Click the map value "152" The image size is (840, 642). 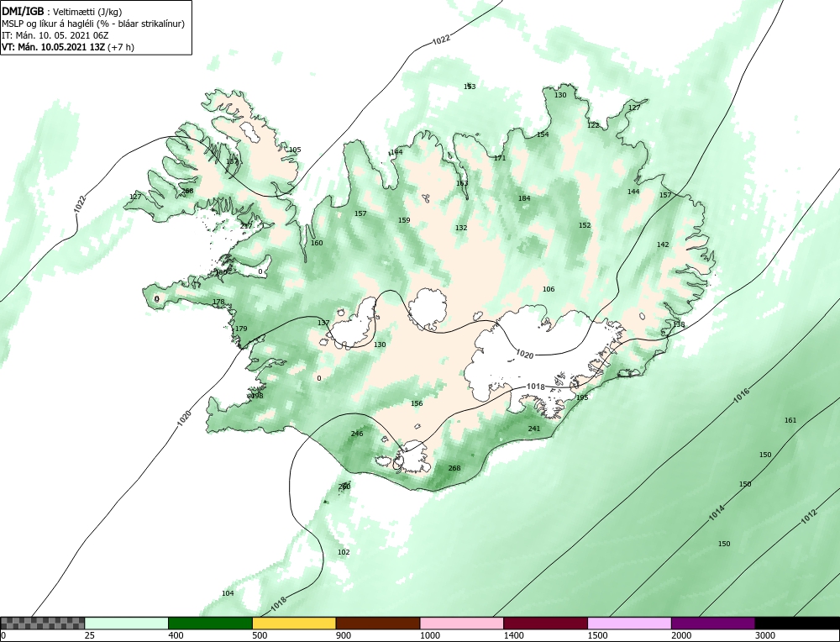click(x=585, y=225)
